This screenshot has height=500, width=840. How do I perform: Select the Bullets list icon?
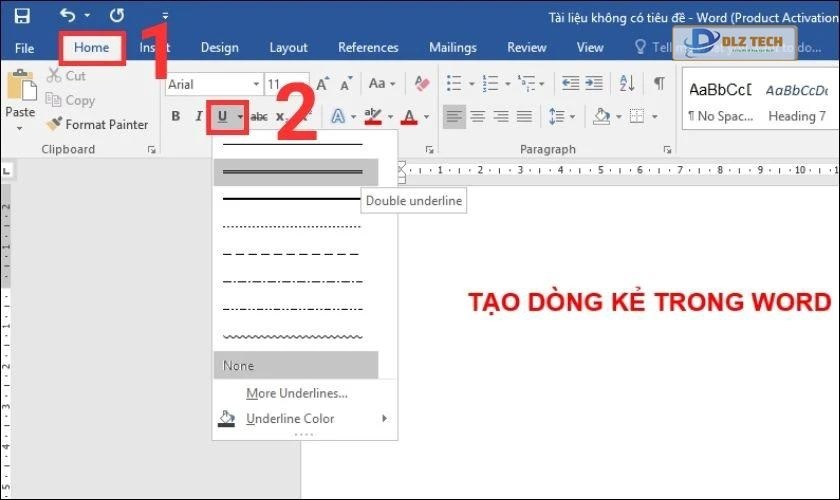point(453,84)
